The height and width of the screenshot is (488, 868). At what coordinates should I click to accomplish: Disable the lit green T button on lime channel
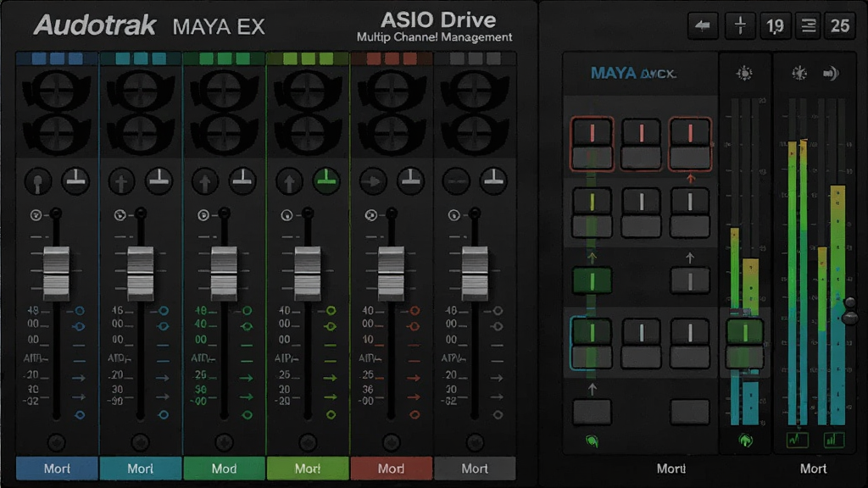[326, 180]
